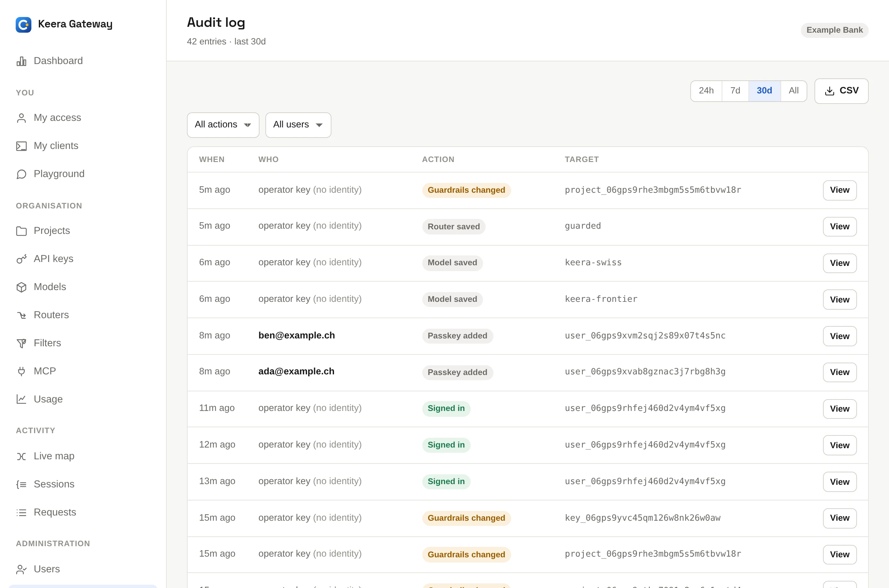889x588 pixels.
Task: Open the Projects section
Action: [x=52, y=231]
